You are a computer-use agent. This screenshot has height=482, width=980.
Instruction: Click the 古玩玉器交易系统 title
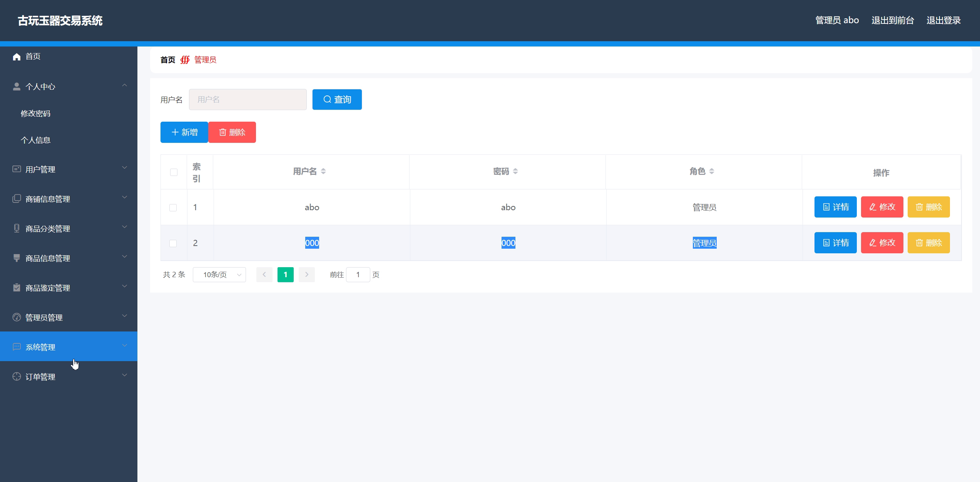(x=60, y=21)
